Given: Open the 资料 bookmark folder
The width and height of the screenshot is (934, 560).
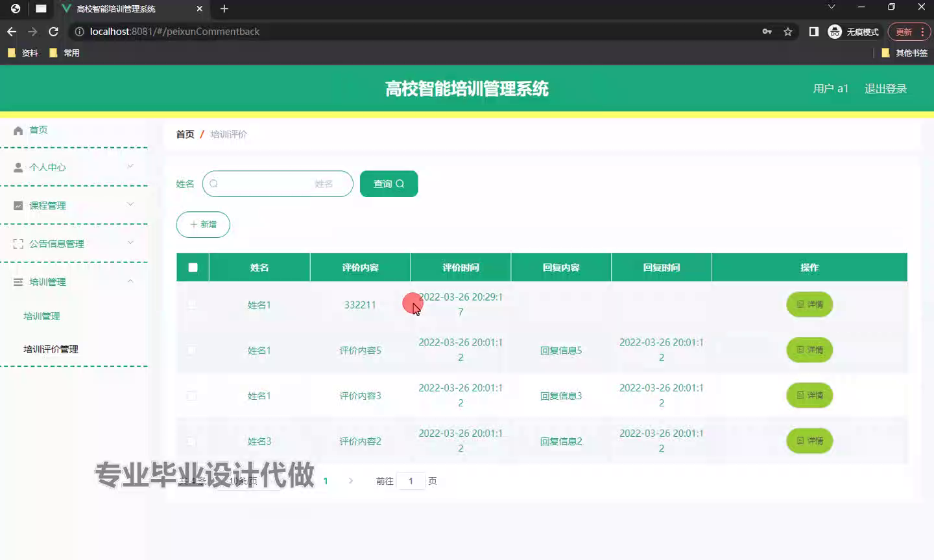Looking at the screenshot, I should point(23,53).
